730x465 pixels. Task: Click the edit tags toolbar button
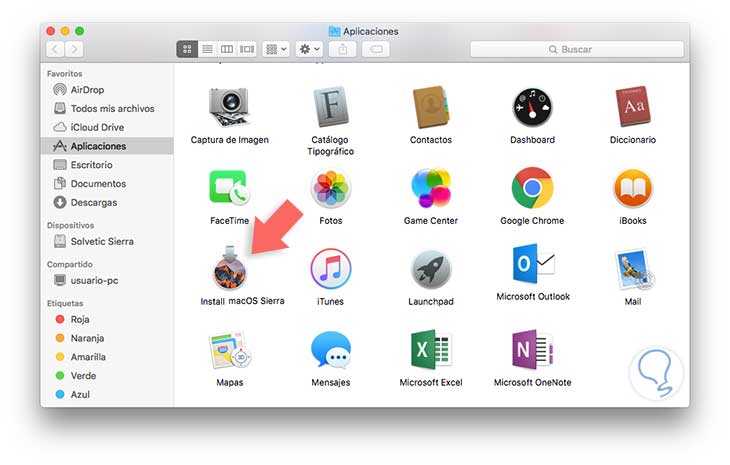click(376, 49)
